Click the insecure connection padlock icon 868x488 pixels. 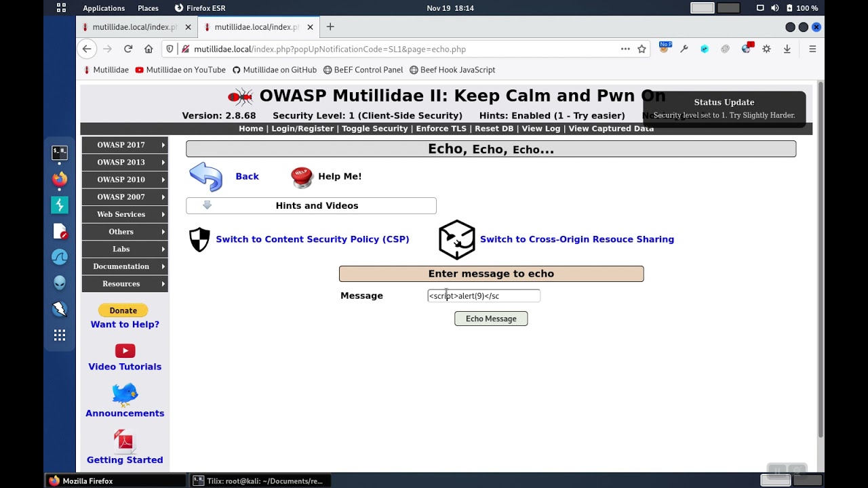[185, 49]
